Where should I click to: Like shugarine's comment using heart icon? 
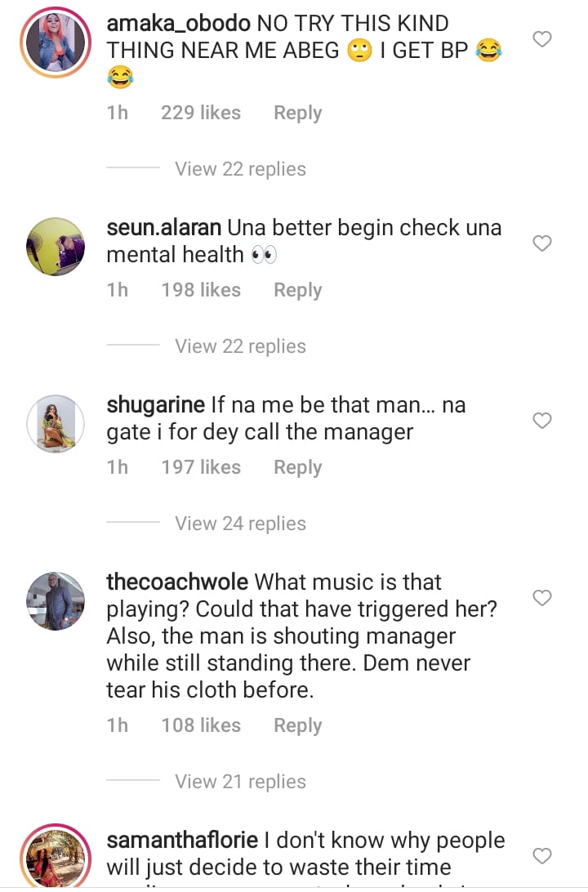click(x=542, y=421)
